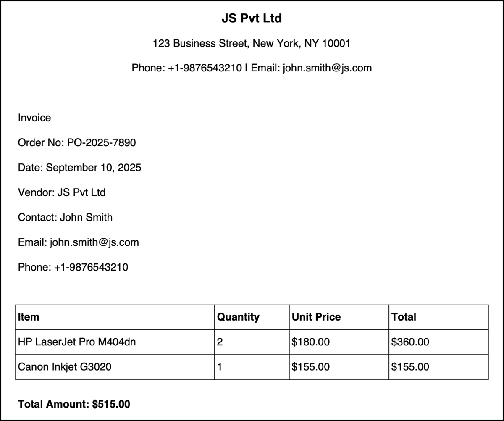Select the date September 10, 2025
This screenshot has width=504, height=421.
pyautogui.click(x=93, y=168)
